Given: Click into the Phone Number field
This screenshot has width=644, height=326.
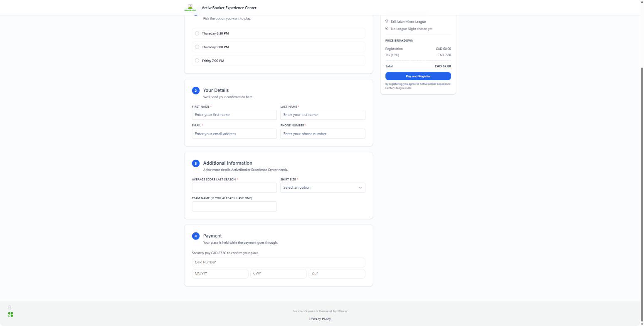Looking at the screenshot, I should click(x=323, y=133).
